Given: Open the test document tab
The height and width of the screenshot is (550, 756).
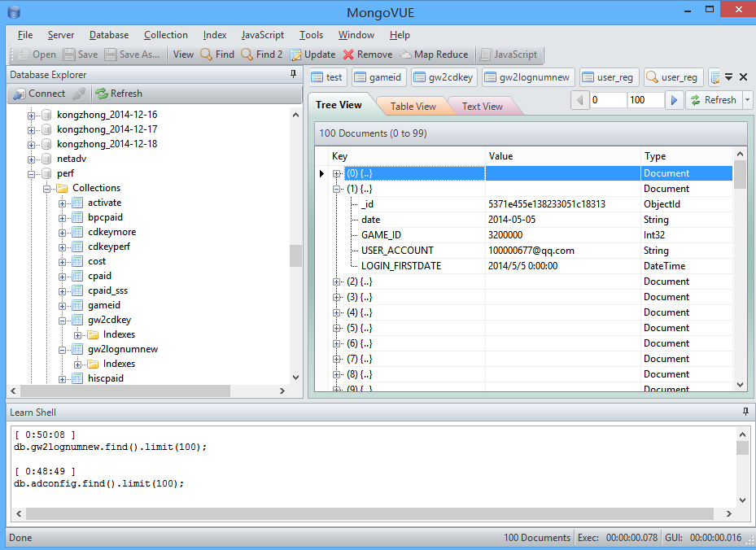Looking at the screenshot, I should (x=327, y=77).
